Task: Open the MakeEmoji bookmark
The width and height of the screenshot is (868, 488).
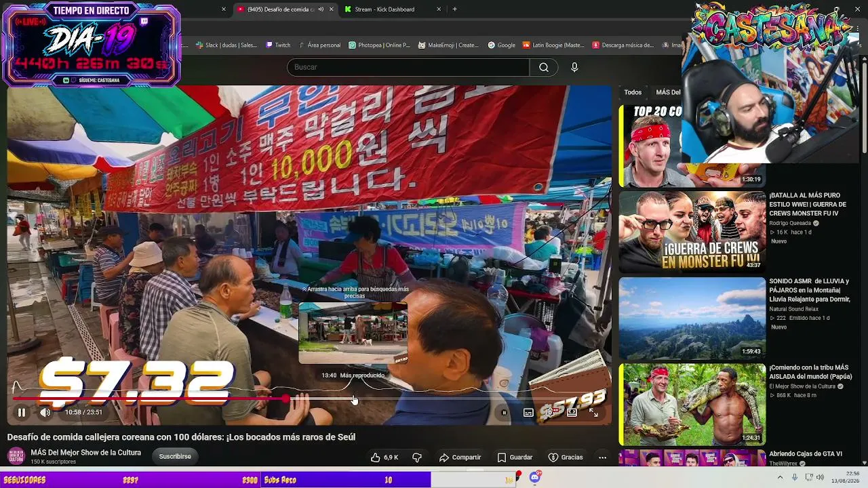Action: (448, 45)
